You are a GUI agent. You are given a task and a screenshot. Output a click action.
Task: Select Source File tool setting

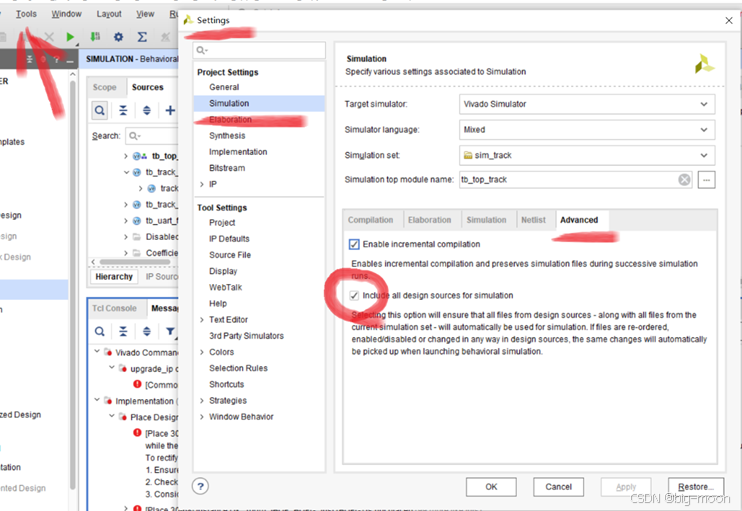click(x=230, y=255)
